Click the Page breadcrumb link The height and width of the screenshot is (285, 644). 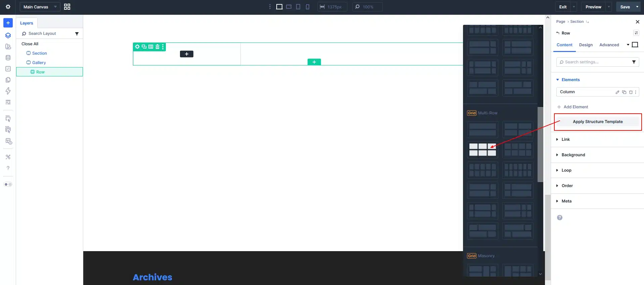561,21
